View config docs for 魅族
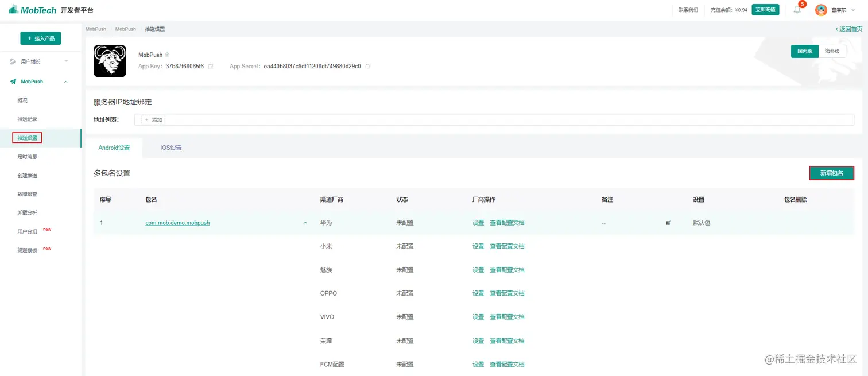 click(507, 270)
